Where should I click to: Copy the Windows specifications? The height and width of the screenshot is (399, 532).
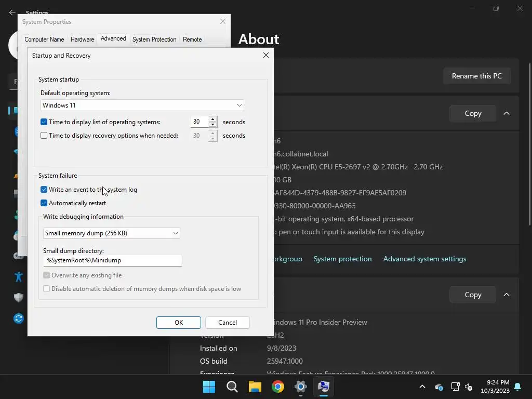[473, 295]
